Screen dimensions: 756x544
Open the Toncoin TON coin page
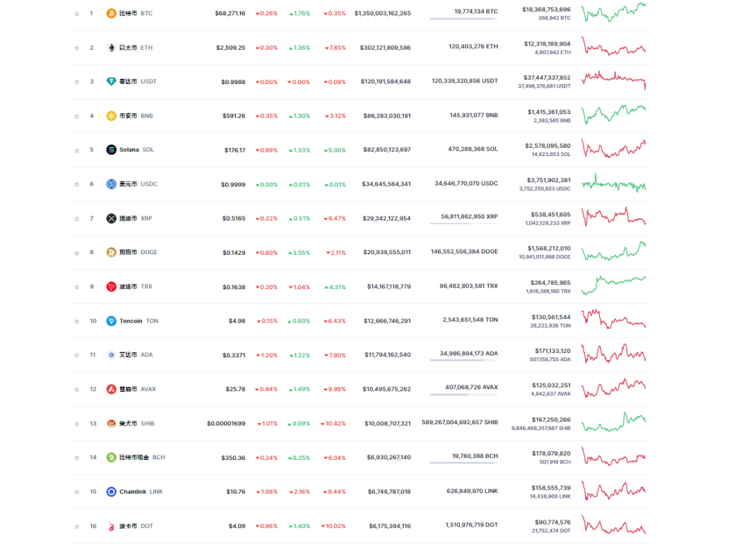click(139, 321)
